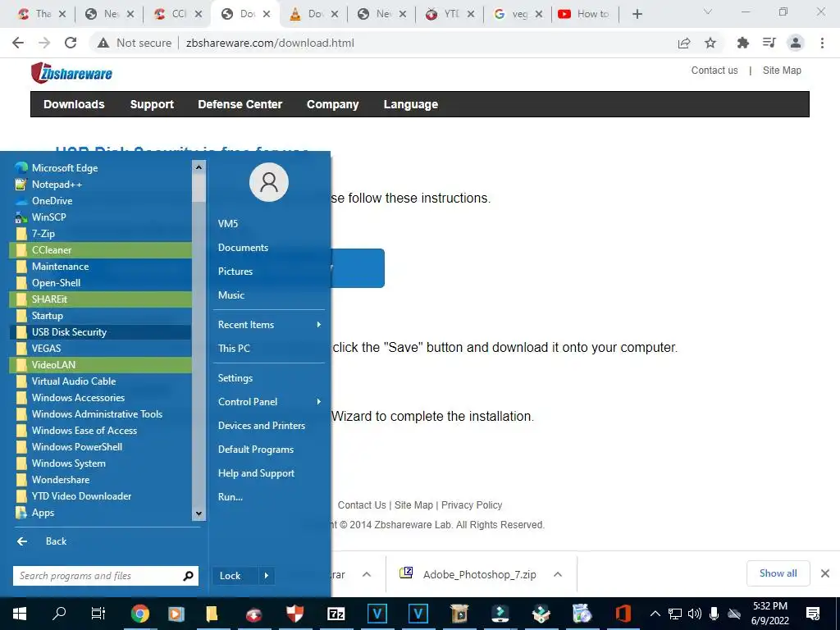Click Show all downloads

point(778,573)
